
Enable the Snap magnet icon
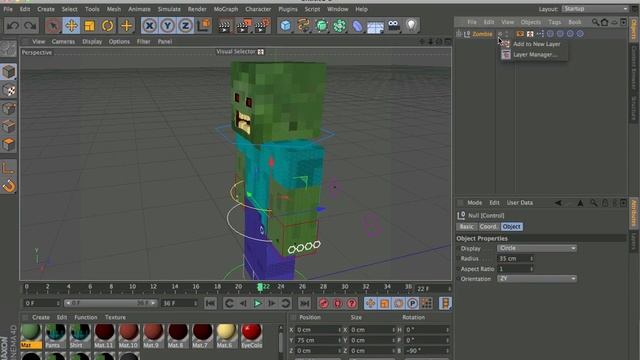9,186
